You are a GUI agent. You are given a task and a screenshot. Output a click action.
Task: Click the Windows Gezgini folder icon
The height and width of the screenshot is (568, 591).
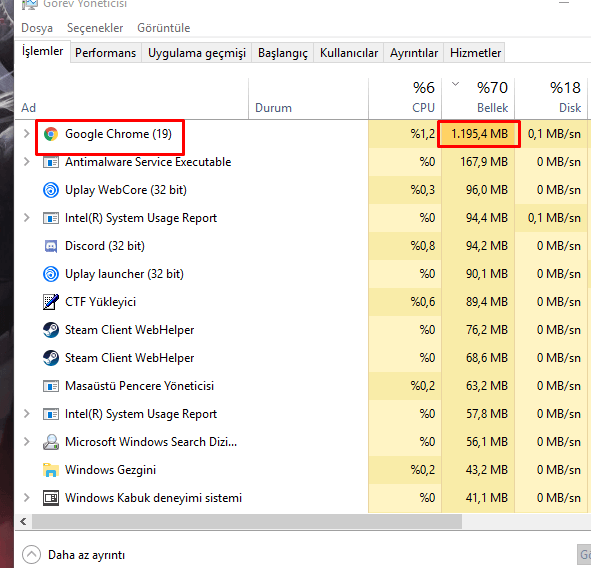[x=51, y=470]
